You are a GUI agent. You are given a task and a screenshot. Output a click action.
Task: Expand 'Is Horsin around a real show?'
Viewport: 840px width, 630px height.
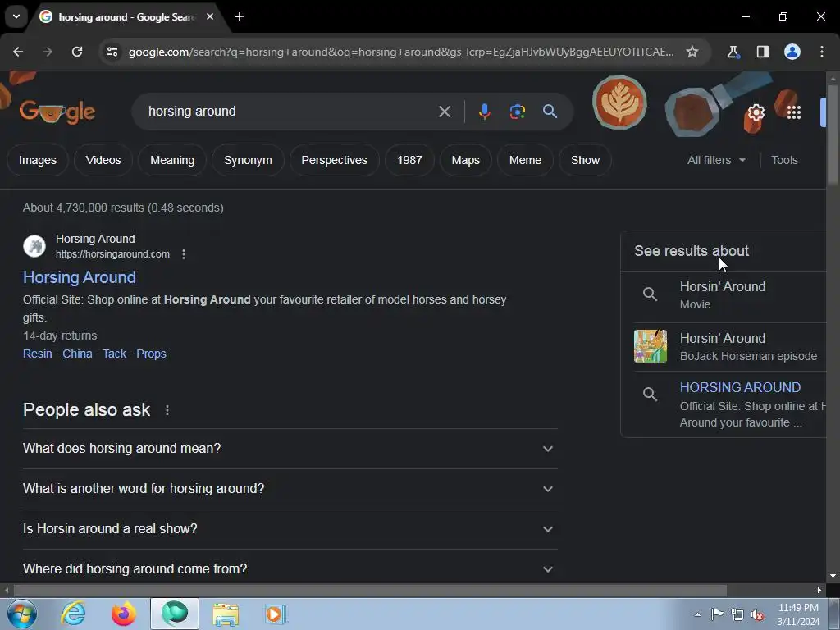290,529
